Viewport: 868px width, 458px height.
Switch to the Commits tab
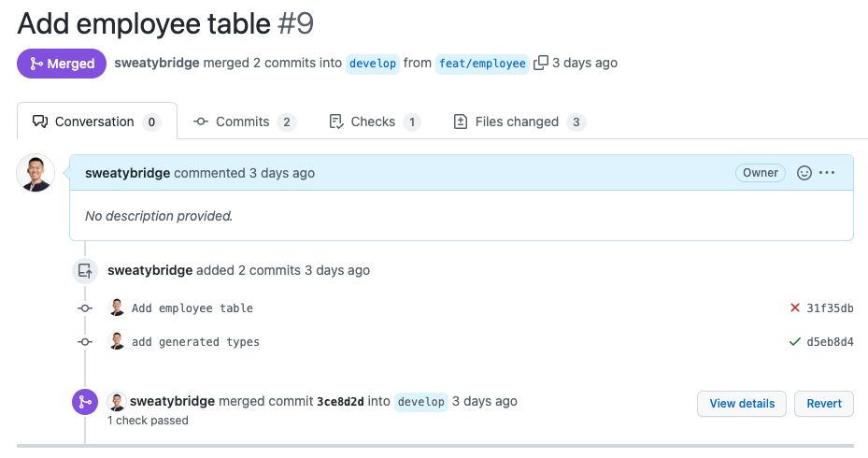coord(245,122)
